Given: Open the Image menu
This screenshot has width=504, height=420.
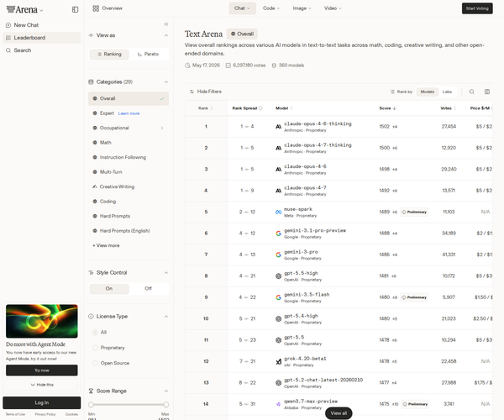Looking at the screenshot, I should tap(302, 8).
